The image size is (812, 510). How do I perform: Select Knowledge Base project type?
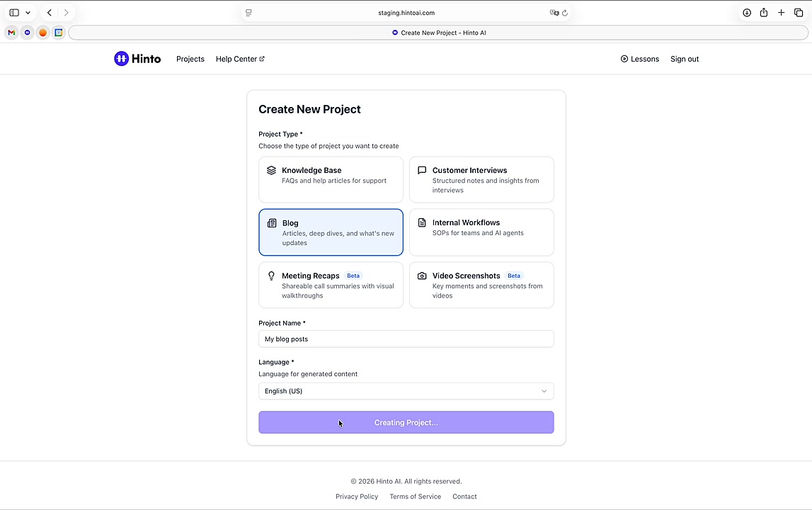331,179
